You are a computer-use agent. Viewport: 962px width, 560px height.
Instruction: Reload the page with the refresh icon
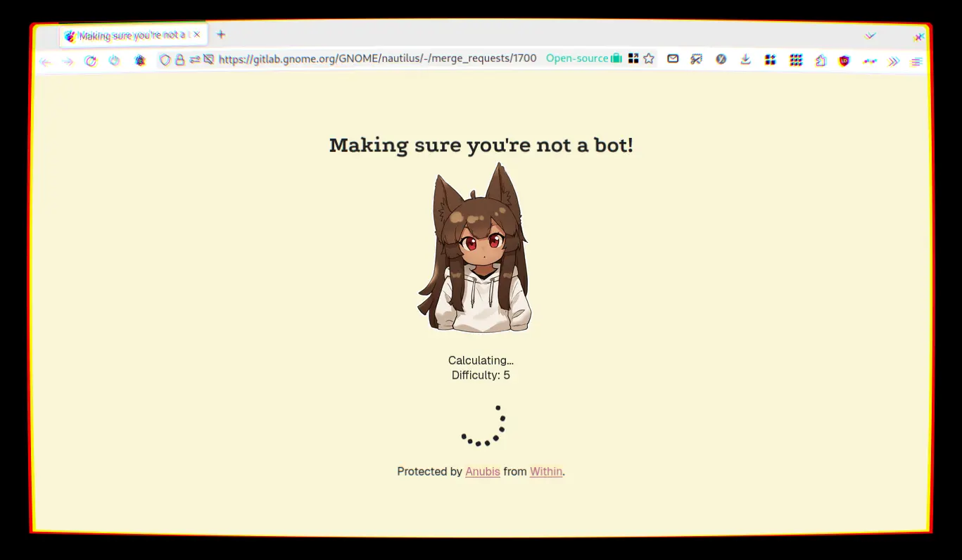(91, 61)
